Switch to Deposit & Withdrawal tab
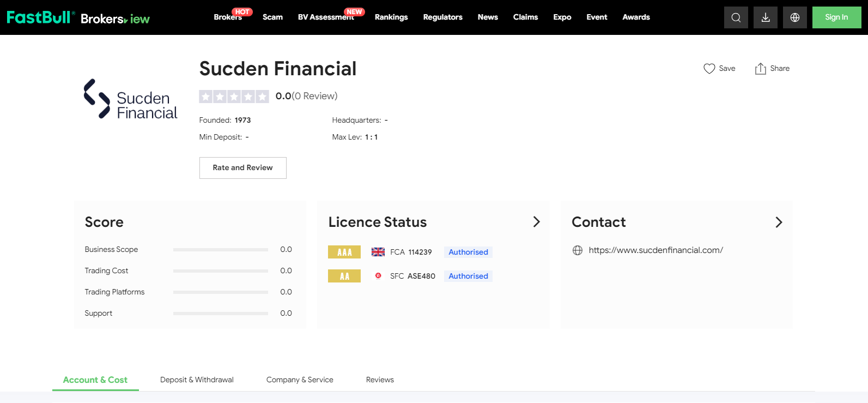868x403 pixels. coord(197,380)
